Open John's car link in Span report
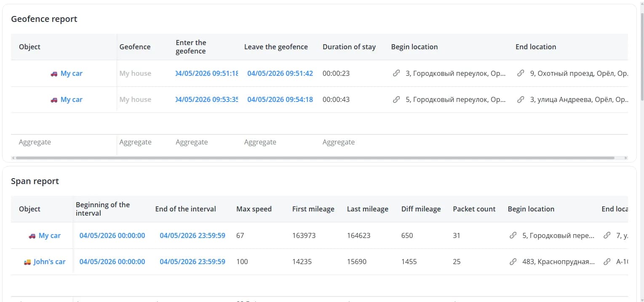 [50, 262]
